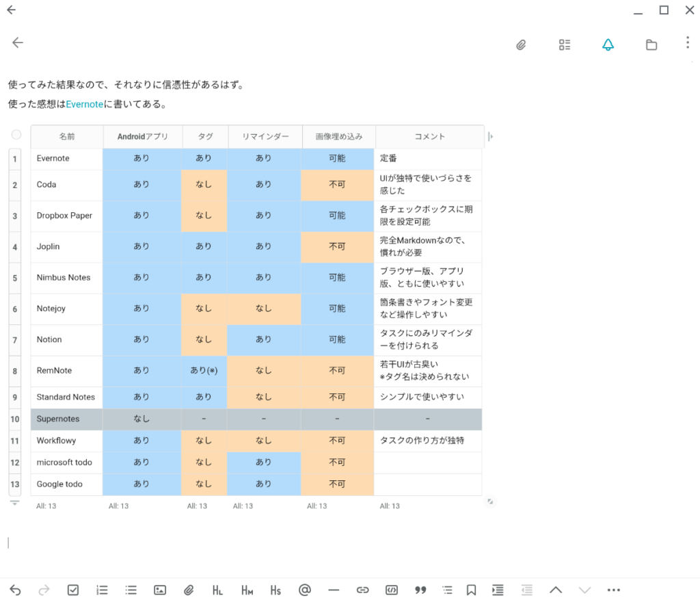The width and height of the screenshot is (700, 600).
Task: Insert a bookmark from the toolbar
Action: click(471, 590)
